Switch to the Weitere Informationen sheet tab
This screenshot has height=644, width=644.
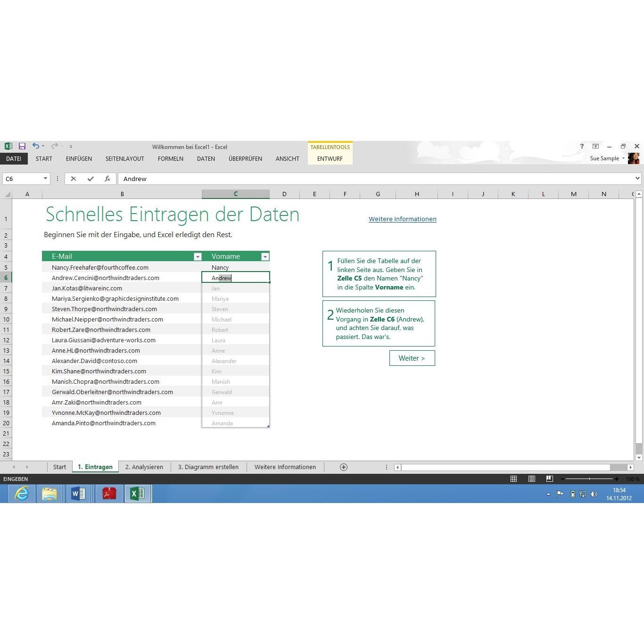(285, 467)
